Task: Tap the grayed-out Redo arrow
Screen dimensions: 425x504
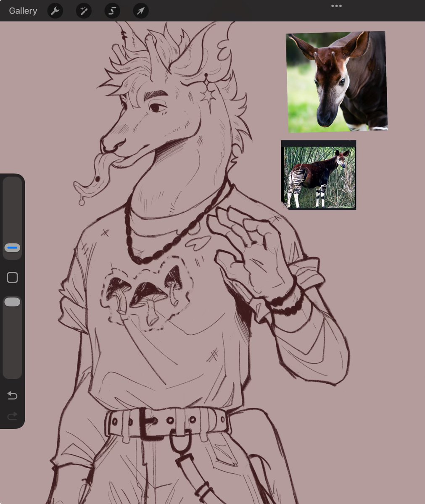Action: pyautogui.click(x=12, y=416)
